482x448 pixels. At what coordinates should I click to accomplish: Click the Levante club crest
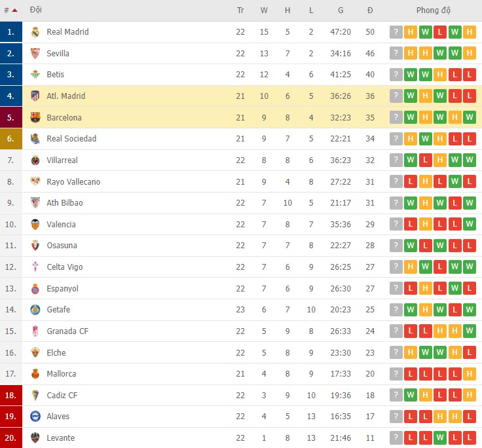pos(35,438)
